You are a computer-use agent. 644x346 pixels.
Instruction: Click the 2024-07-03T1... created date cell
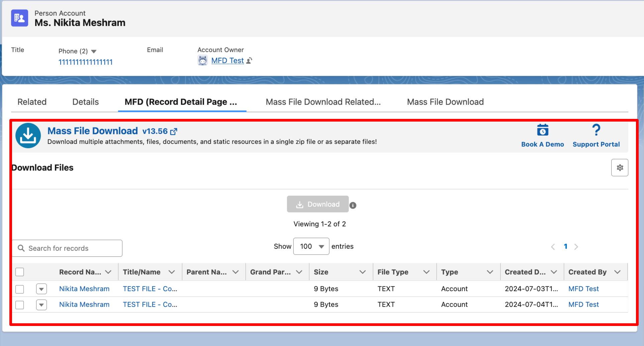tap(531, 289)
